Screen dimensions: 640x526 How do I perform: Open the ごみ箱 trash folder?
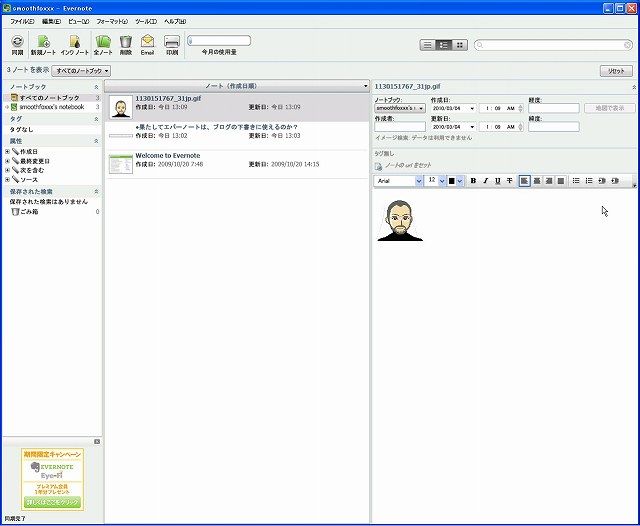pos(24,211)
